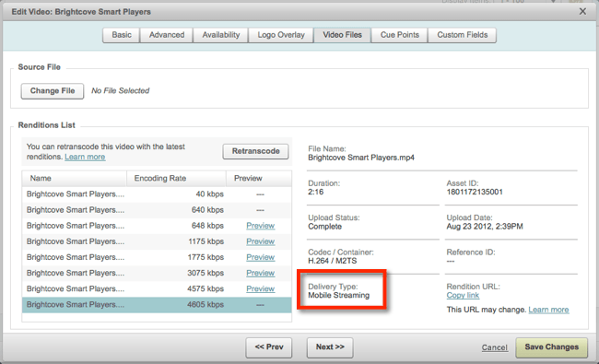Preview the 648 kbps rendition

click(x=260, y=226)
